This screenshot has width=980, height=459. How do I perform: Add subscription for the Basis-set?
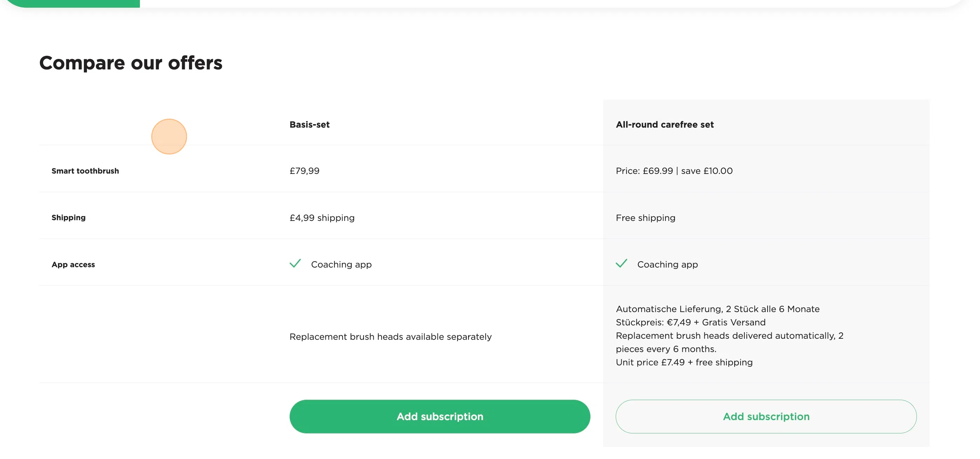pyautogui.click(x=439, y=416)
